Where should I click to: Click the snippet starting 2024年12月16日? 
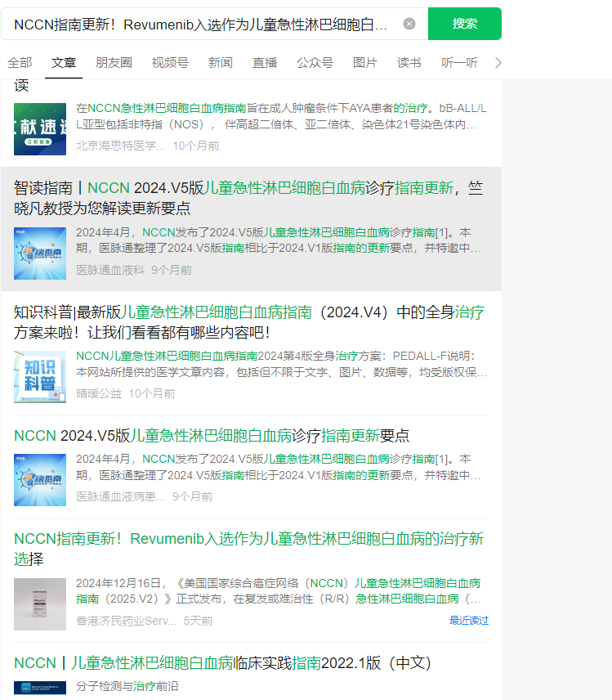tap(279, 591)
